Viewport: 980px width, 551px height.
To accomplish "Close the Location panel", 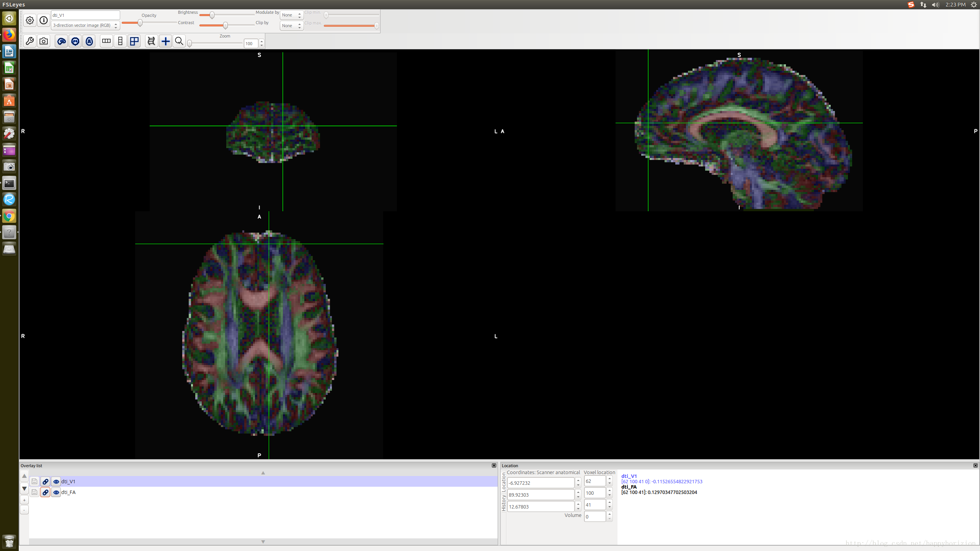I will [975, 465].
